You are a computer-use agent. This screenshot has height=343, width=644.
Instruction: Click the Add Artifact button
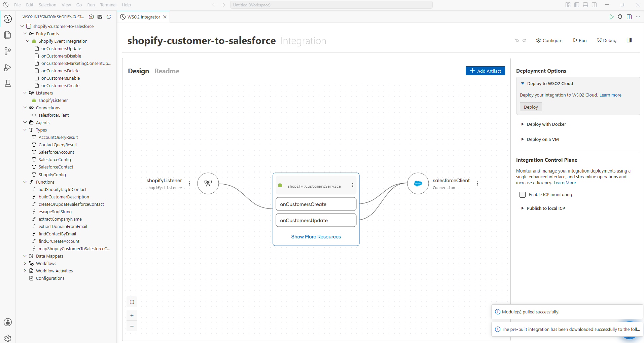tap(485, 71)
